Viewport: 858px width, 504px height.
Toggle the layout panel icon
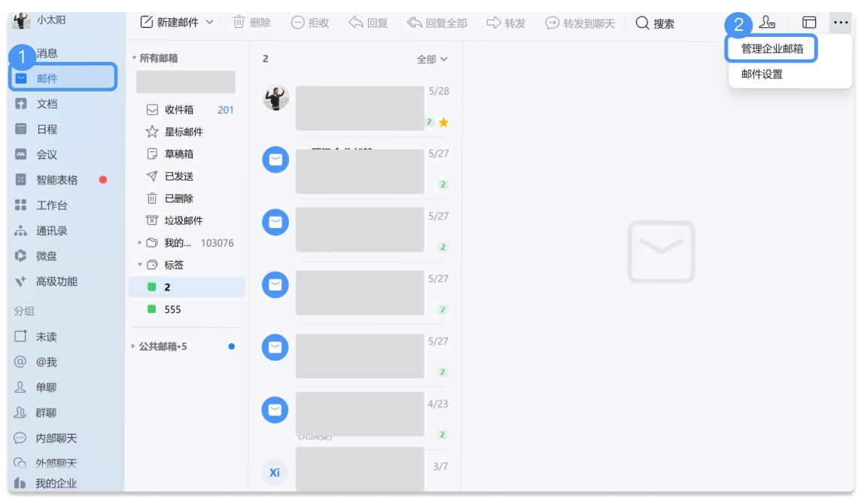pos(809,23)
